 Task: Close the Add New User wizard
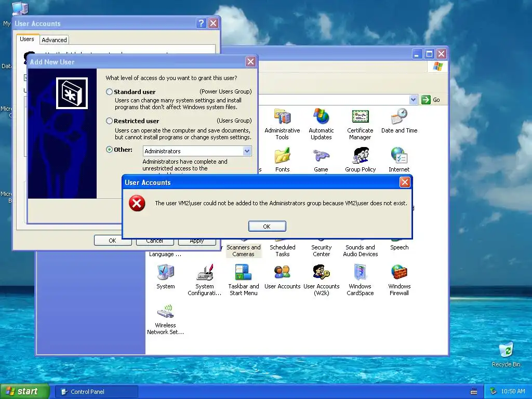click(251, 62)
